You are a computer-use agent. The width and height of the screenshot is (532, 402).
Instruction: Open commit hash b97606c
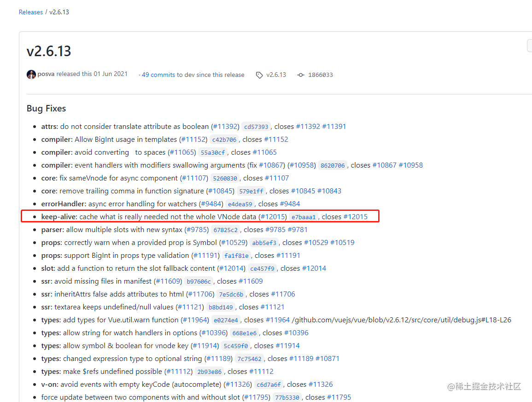pos(199,281)
